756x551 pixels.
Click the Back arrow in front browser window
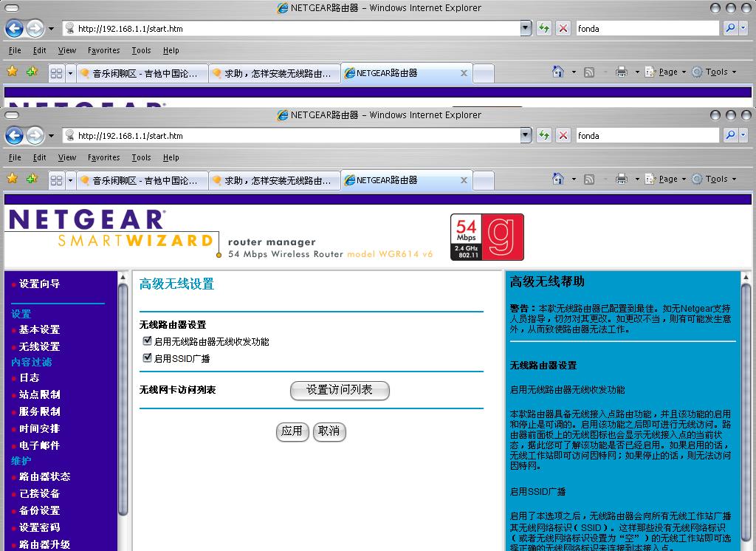click(14, 136)
